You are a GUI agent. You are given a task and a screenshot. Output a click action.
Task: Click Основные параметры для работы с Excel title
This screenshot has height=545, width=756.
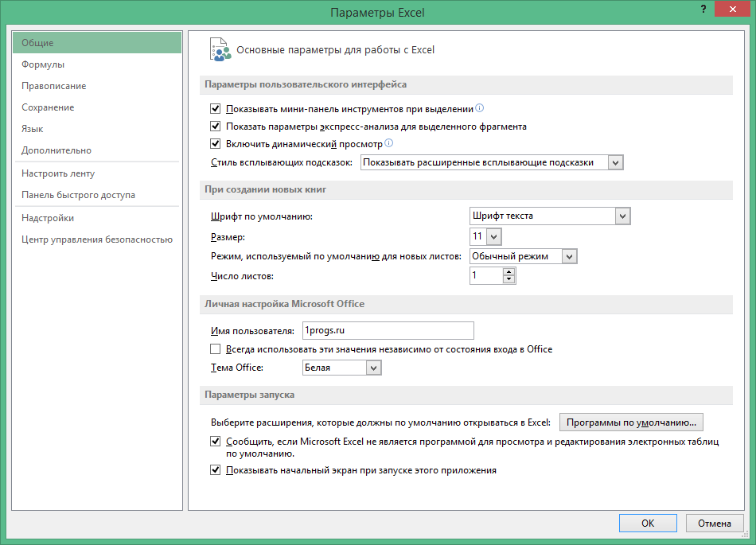[335, 49]
